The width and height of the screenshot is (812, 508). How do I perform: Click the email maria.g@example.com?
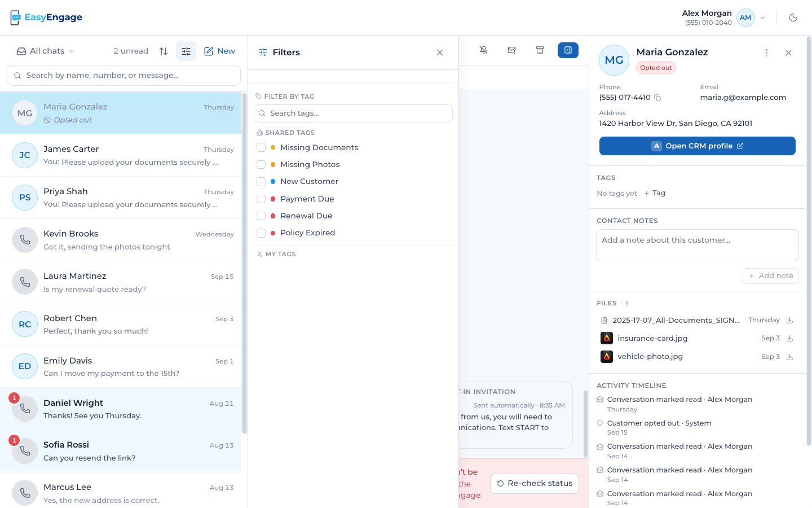(743, 98)
